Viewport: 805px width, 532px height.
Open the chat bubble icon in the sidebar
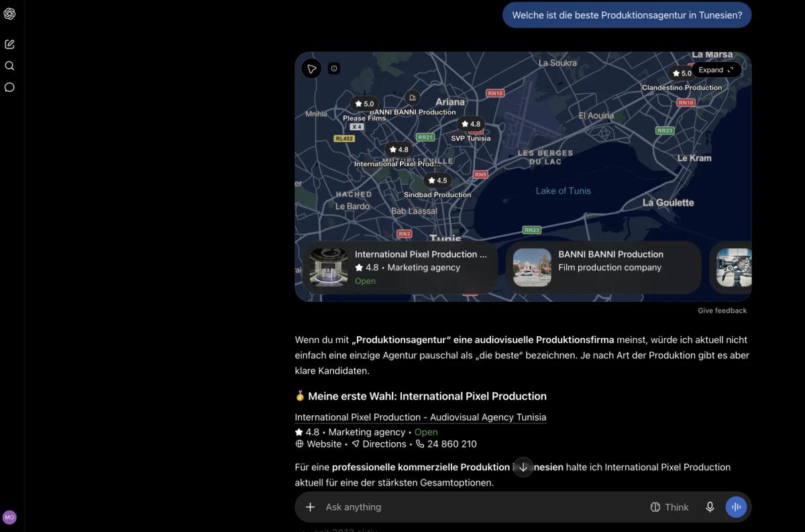(x=9, y=87)
